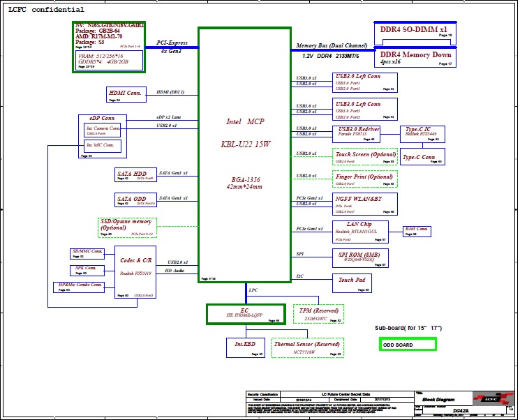
Task: Select the SSD/Optane memory (Optional) box
Action: coord(127,227)
